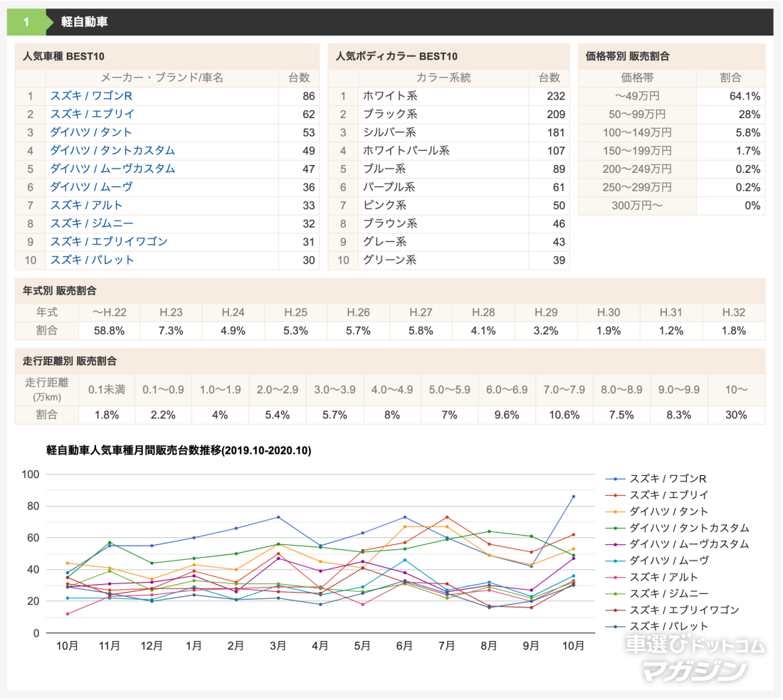The height and width of the screenshot is (700, 783).
Task: Click the ホワイトパール系 color row
Action: [x=448, y=151]
